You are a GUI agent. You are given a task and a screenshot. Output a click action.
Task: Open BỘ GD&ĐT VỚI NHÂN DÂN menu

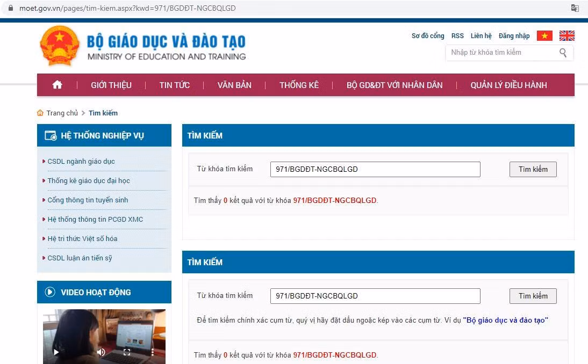[x=395, y=85]
